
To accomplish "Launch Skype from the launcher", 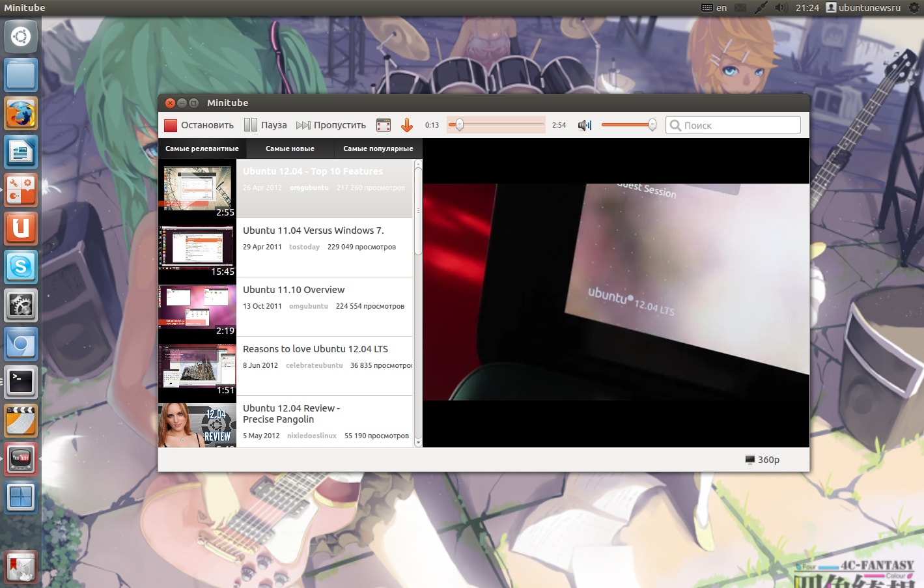I will point(21,267).
